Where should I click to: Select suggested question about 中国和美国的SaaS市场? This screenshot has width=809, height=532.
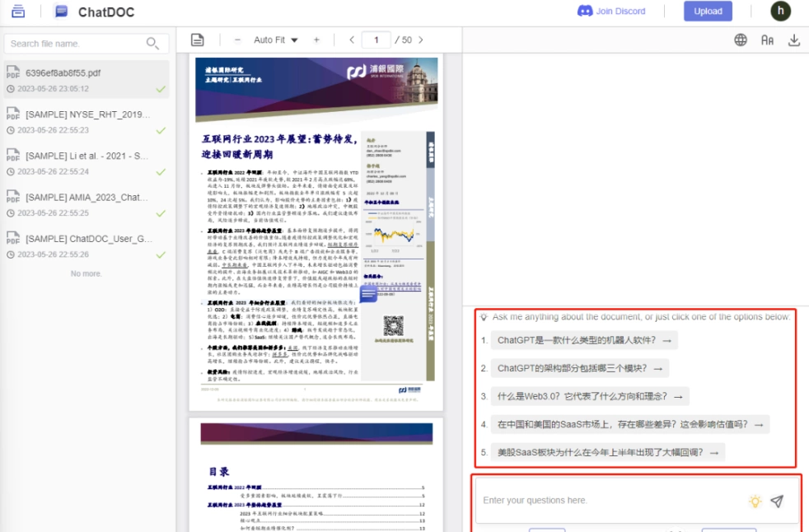pyautogui.click(x=630, y=424)
